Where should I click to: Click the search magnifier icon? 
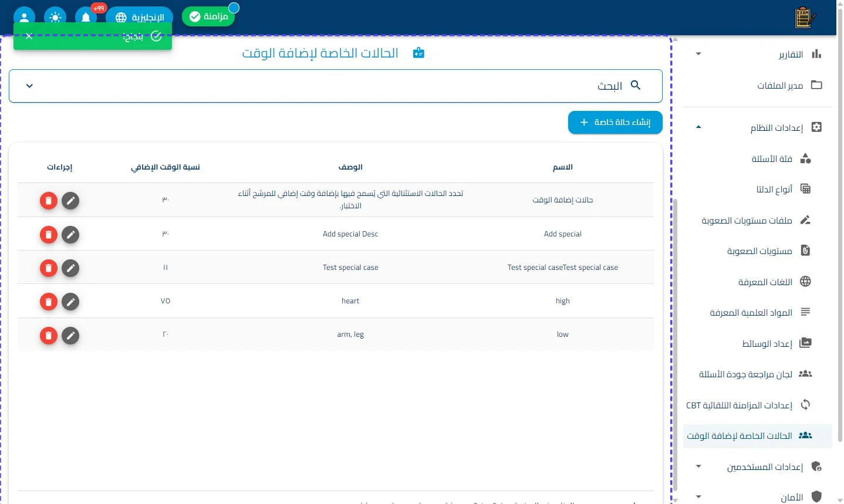pos(636,85)
